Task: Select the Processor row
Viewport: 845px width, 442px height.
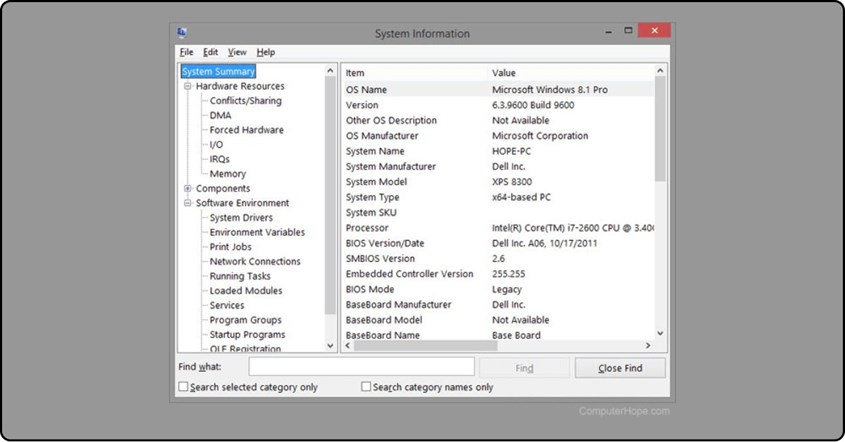Action: pyautogui.click(x=498, y=228)
